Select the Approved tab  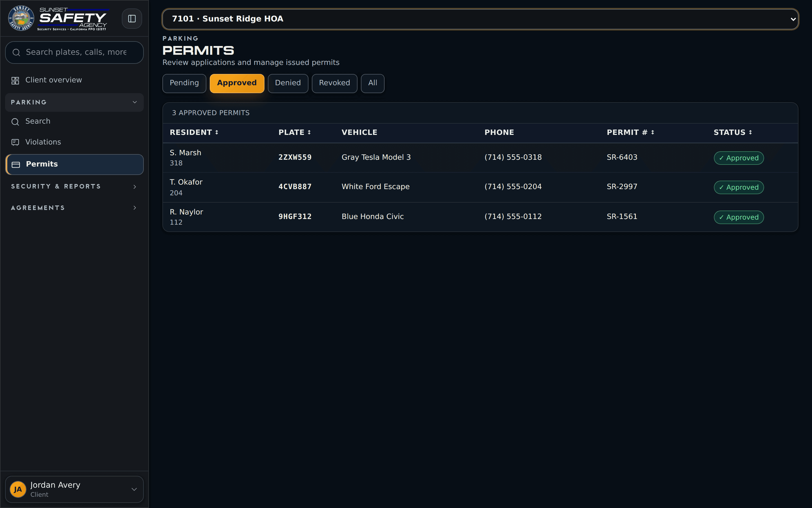click(x=237, y=83)
